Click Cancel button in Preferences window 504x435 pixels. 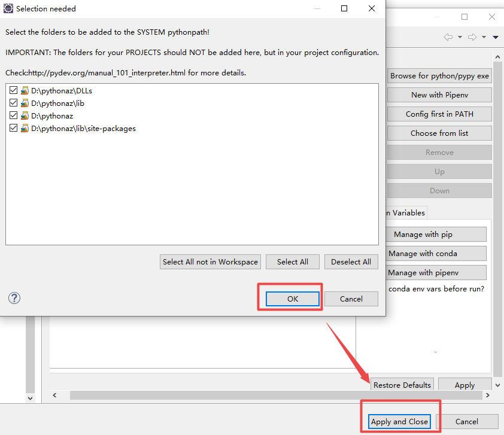pyautogui.click(x=467, y=421)
